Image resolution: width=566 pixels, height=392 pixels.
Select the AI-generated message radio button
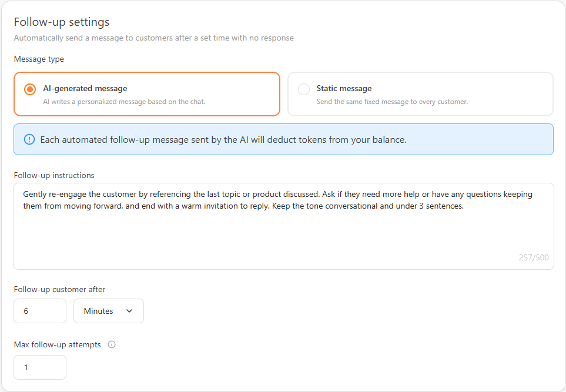tap(30, 89)
